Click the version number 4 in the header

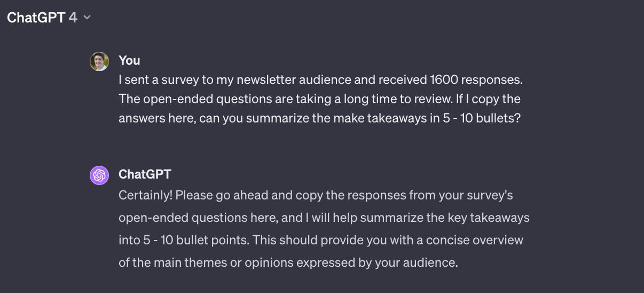click(x=73, y=18)
